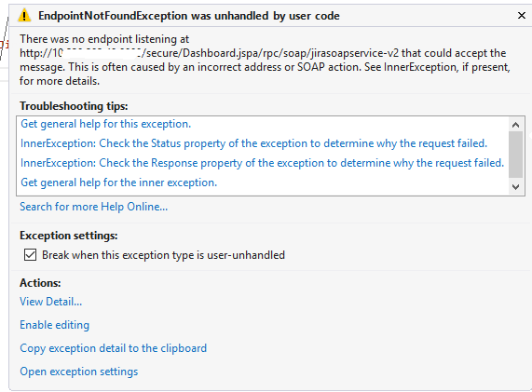
Task: Click the yellow warning triangle icon
Action: [x=24, y=16]
